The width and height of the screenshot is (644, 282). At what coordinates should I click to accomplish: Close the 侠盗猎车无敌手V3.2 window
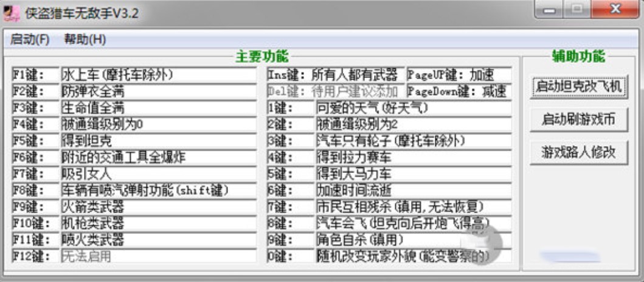pos(615,10)
